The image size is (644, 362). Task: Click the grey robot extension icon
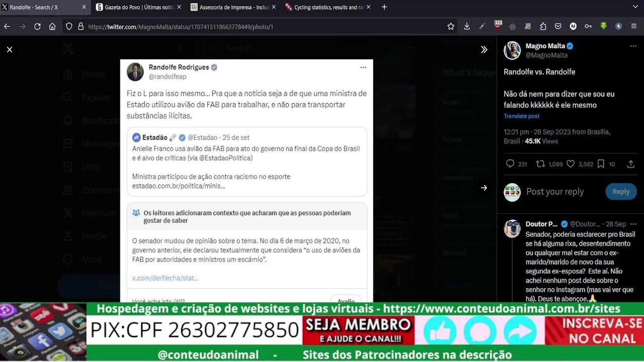[513, 27]
